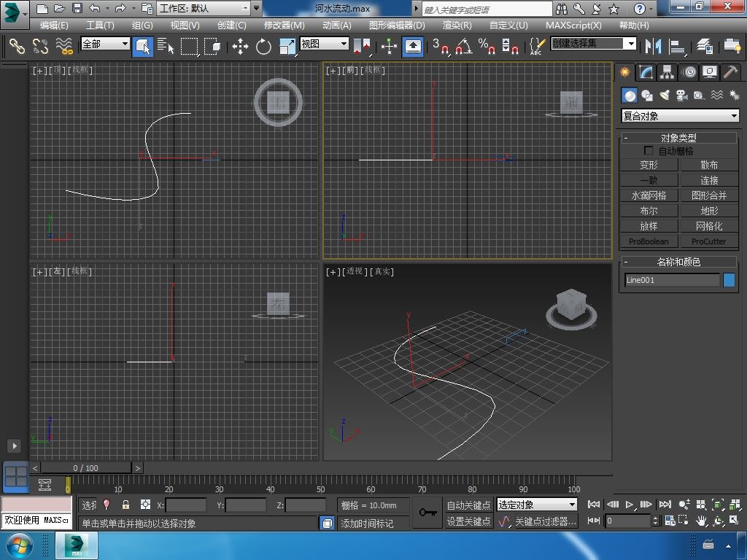
Task: Click the Select and Manipulate icon
Action: (x=390, y=46)
